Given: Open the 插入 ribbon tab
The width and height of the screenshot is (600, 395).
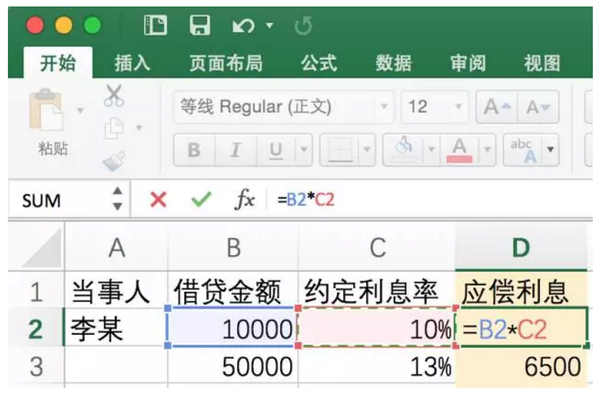Looking at the screenshot, I should click(132, 63).
